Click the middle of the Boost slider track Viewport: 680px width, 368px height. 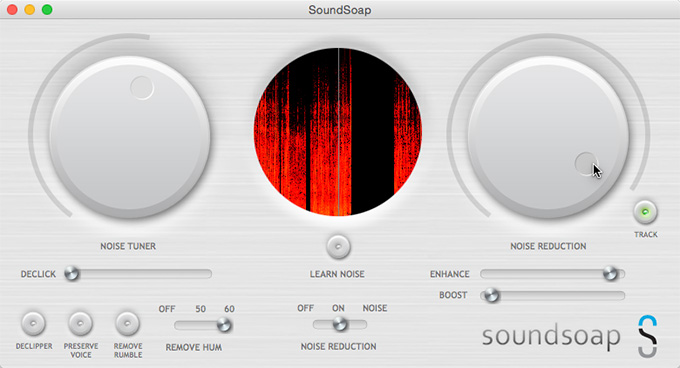[x=552, y=296]
